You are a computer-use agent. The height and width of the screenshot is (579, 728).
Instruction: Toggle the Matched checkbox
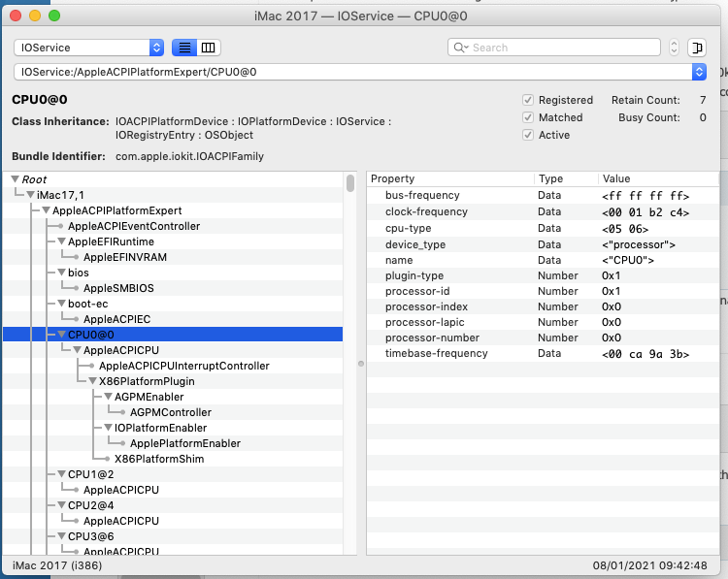[x=528, y=117]
